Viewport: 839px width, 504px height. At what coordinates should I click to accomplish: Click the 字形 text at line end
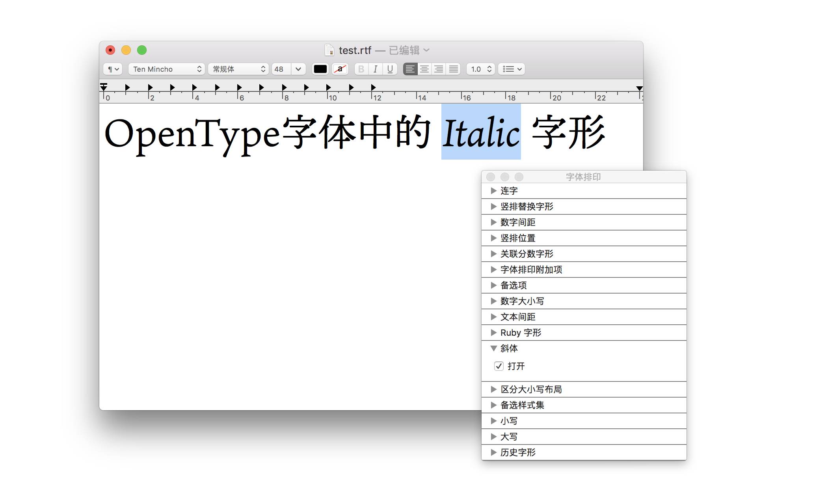point(568,132)
